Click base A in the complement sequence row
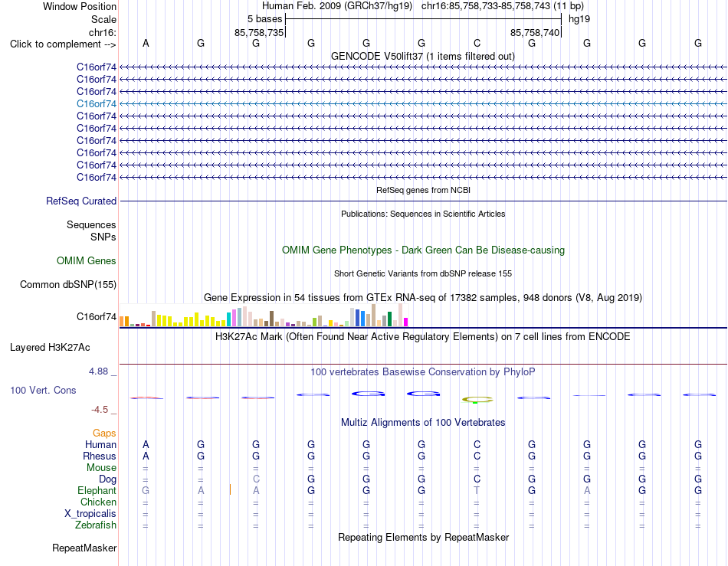The image size is (728, 566). [146, 44]
